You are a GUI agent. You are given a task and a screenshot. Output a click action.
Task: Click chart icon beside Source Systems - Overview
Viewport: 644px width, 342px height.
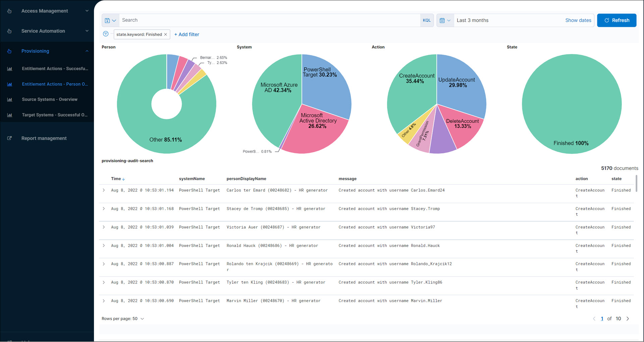10,100
